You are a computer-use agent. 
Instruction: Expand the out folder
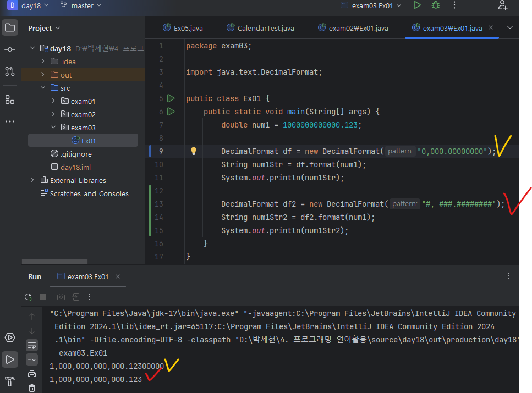[43, 75]
